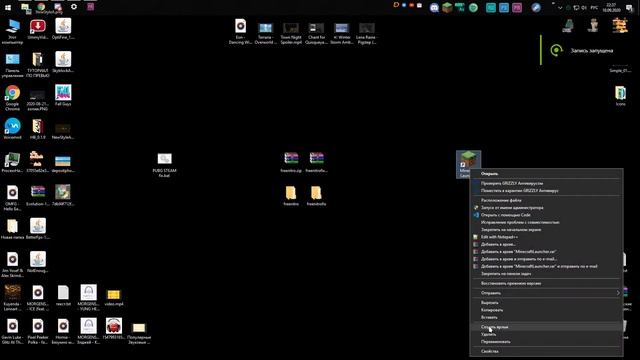
Task: Select the Fall Guys desktop icon
Action: [x=63, y=96]
